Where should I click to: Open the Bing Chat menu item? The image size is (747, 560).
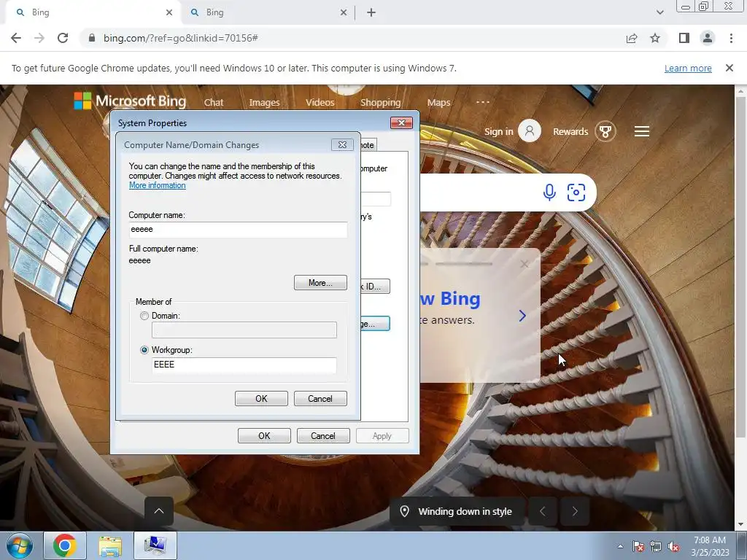click(214, 102)
